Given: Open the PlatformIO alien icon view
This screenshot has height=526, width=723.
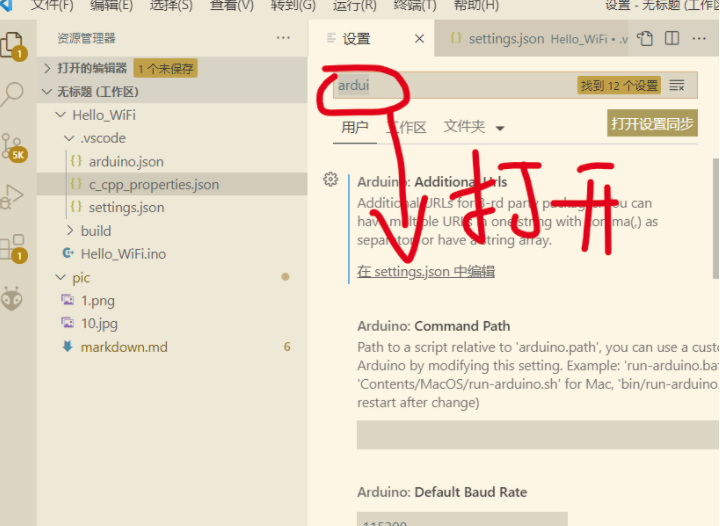Looking at the screenshot, I should click(12, 298).
